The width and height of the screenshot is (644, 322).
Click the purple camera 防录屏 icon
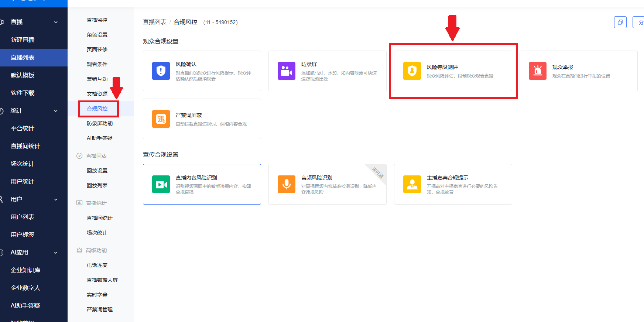(x=287, y=71)
